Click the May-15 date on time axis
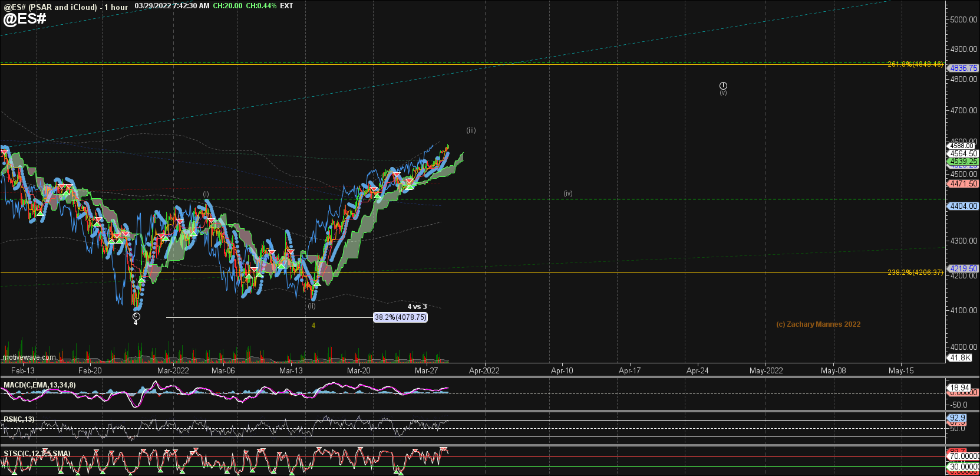 tap(901, 370)
